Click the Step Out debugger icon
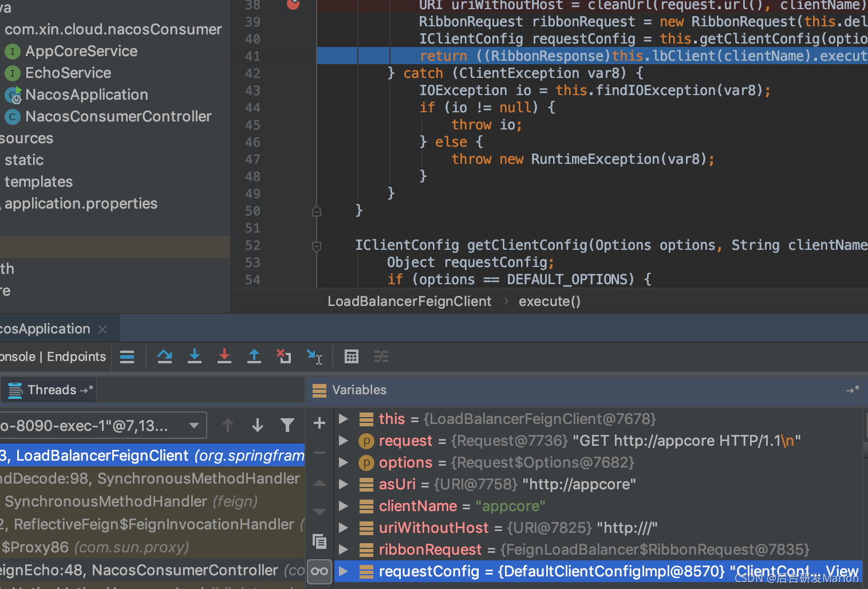Viewport: 868px width, 589px height. (x=254, y=357)
